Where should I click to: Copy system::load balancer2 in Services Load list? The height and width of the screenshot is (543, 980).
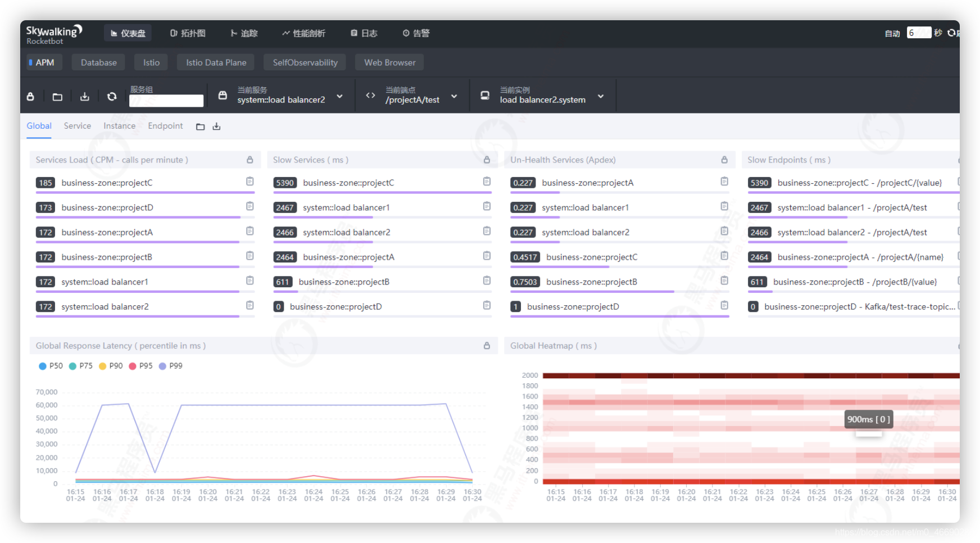click(249, 305)
